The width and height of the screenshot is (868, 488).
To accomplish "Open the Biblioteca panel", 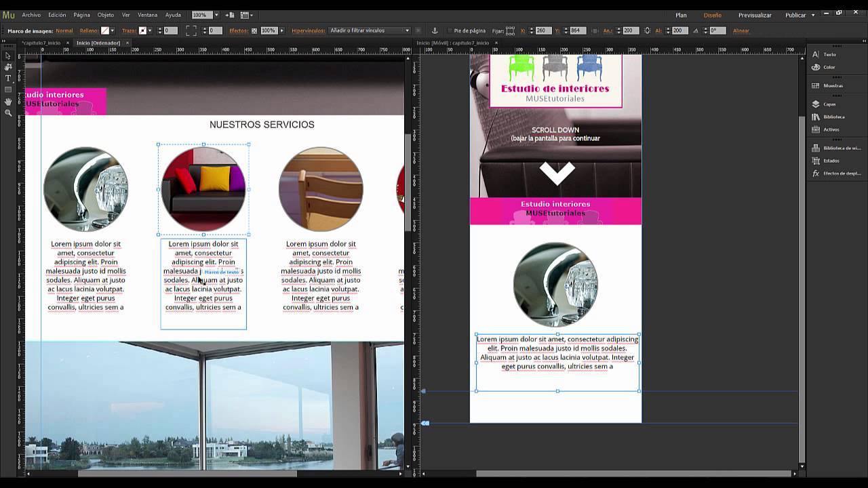I will 833,117.
